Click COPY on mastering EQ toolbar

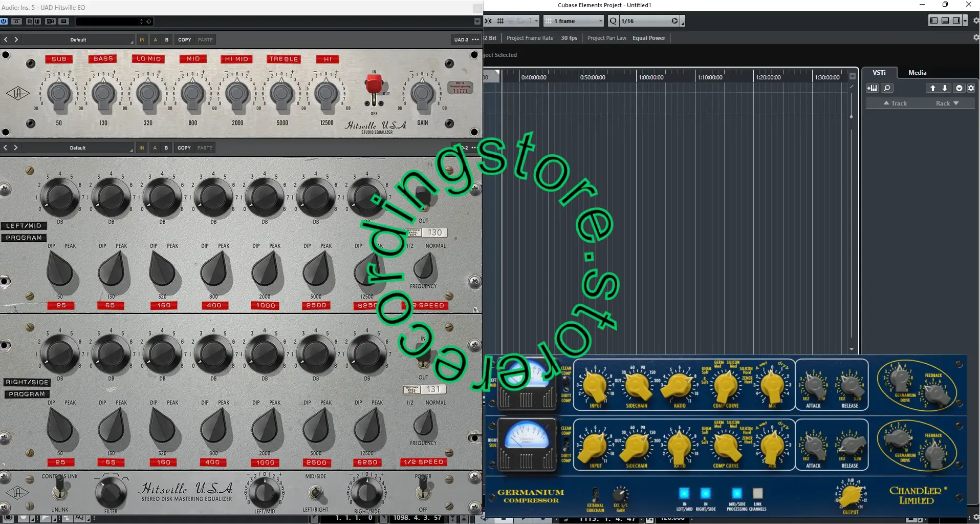pos(184,148)
